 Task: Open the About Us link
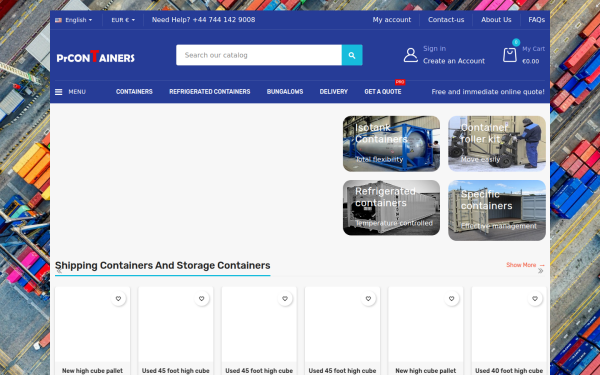point(496,20)
